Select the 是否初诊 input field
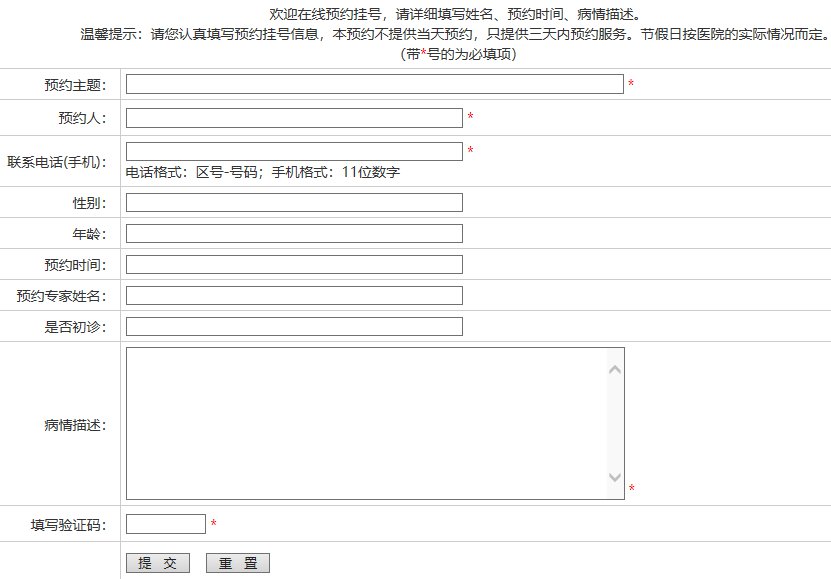831x579 pixels. (x=294, y=327)
